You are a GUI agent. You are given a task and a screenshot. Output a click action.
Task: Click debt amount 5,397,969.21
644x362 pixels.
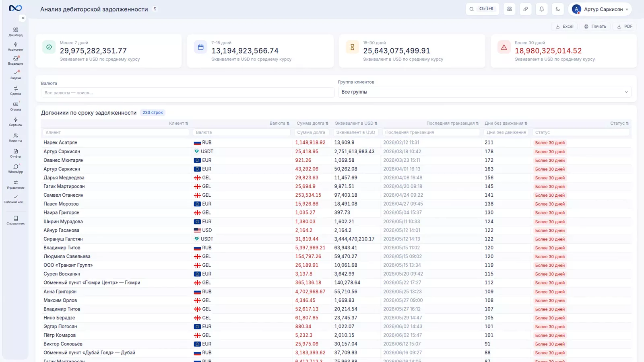click(x=310, y=248)
